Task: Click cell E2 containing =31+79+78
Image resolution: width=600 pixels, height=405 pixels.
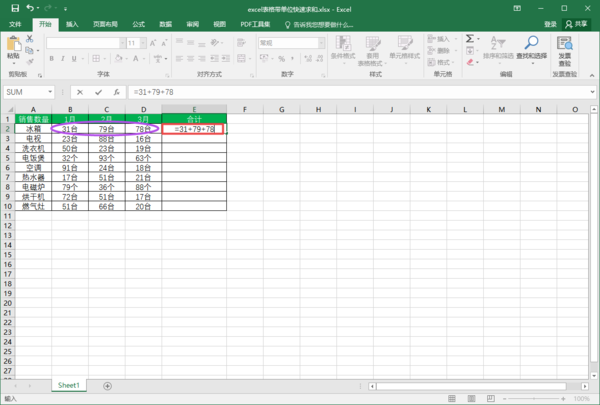Action: (195, 130)
